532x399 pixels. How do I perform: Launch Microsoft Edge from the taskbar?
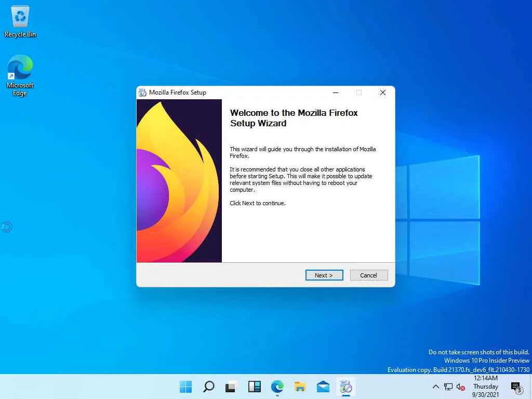point(277,387)
